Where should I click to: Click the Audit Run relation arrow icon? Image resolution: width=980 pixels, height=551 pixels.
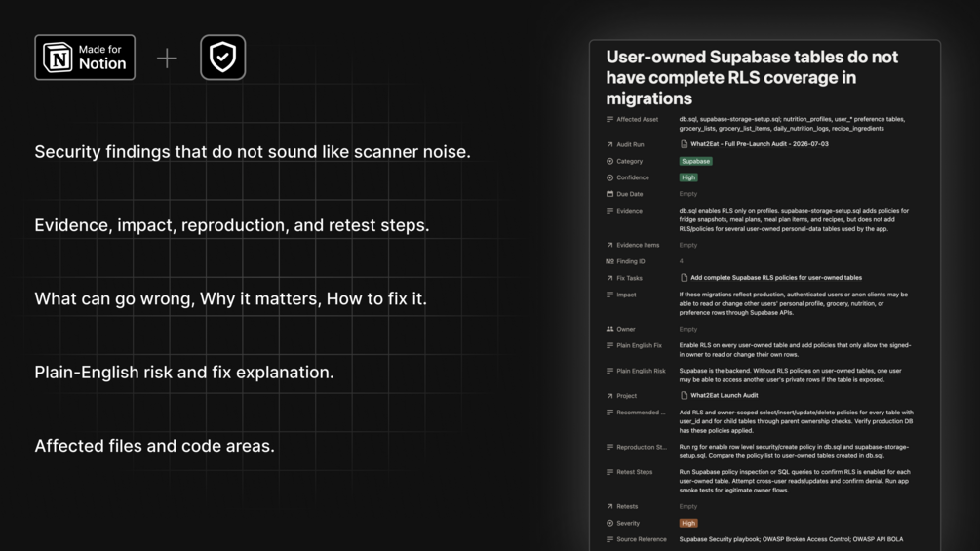tap(609, 144)
